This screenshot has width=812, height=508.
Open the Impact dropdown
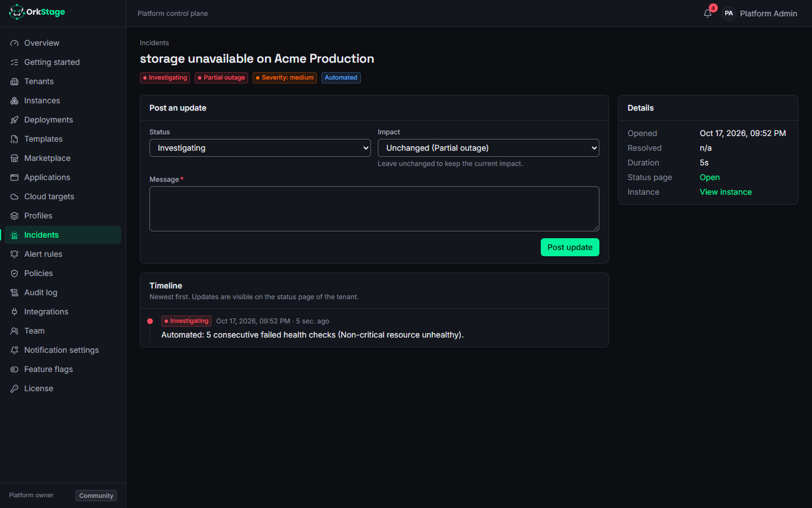[x=488, y=148]
